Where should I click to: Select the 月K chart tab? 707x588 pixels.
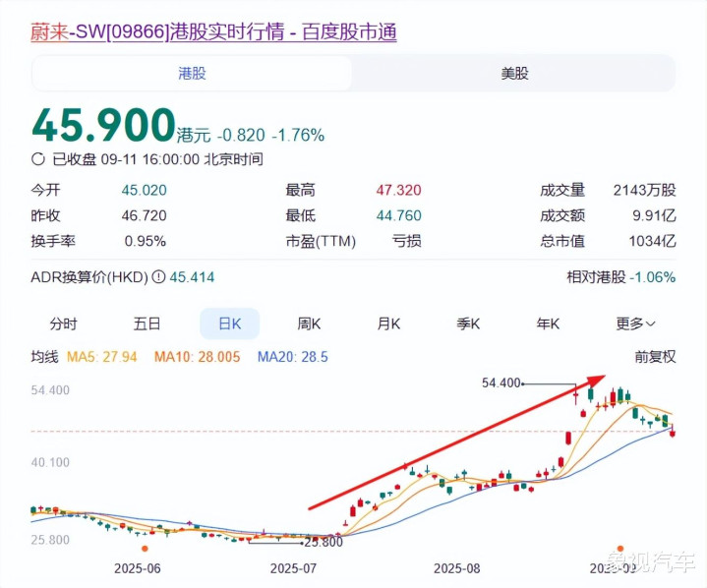pos(388,323)
